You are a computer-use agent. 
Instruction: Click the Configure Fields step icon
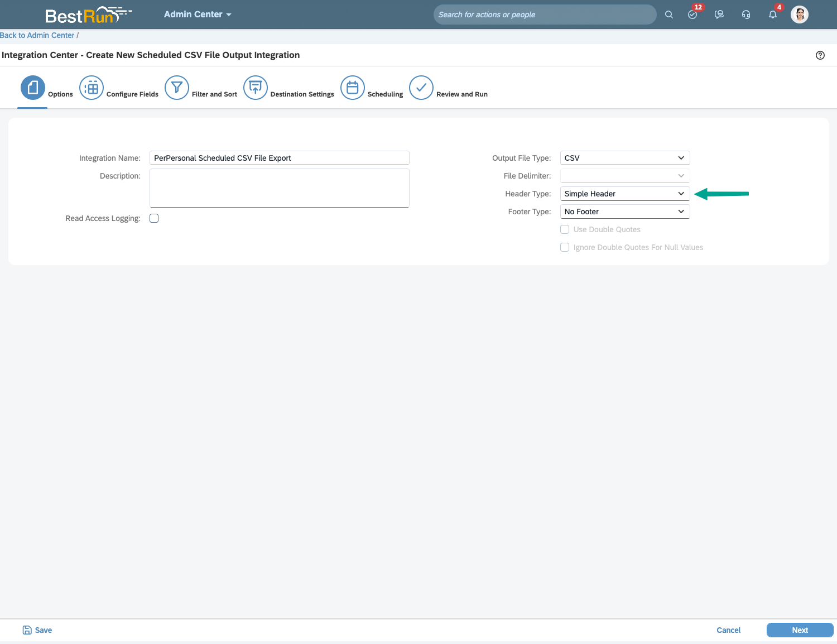[x=92, y=88]
